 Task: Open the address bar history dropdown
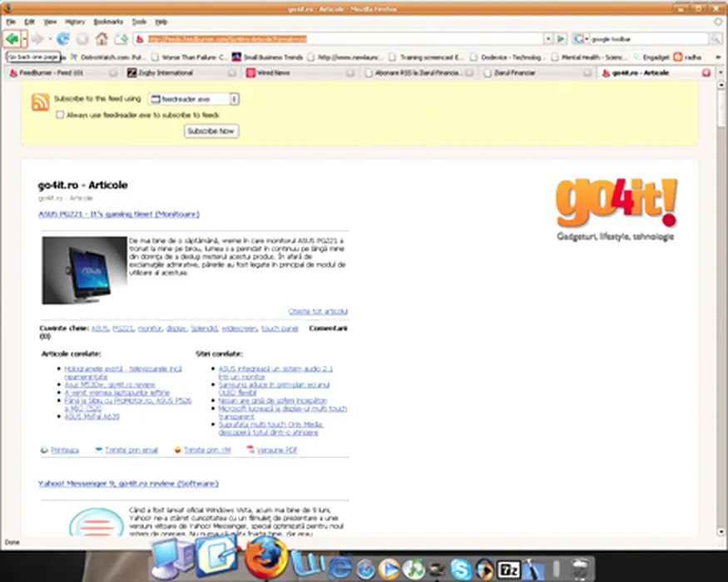pyautogui.click(x=547, y=39)
